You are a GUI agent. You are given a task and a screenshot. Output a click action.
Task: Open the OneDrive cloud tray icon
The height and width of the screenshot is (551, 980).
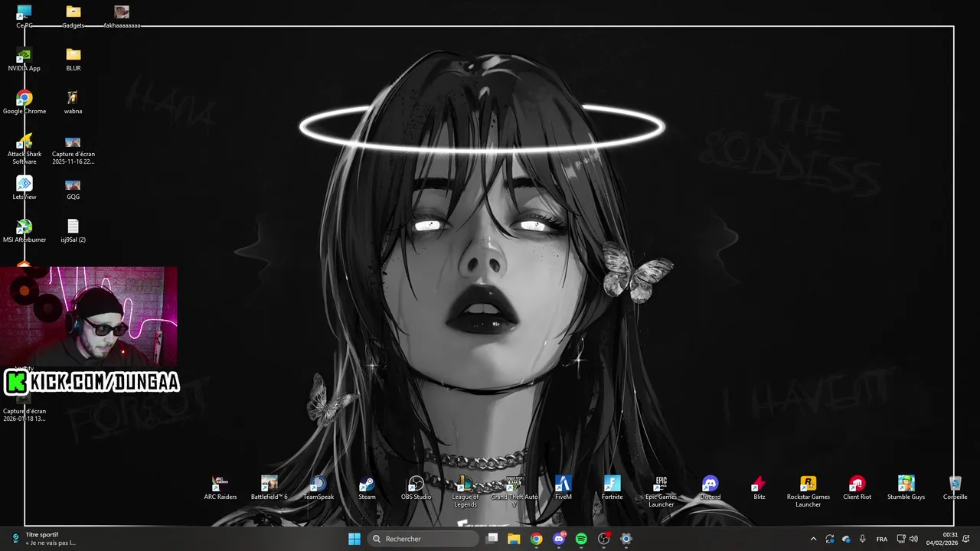click(x=846, y=539)
